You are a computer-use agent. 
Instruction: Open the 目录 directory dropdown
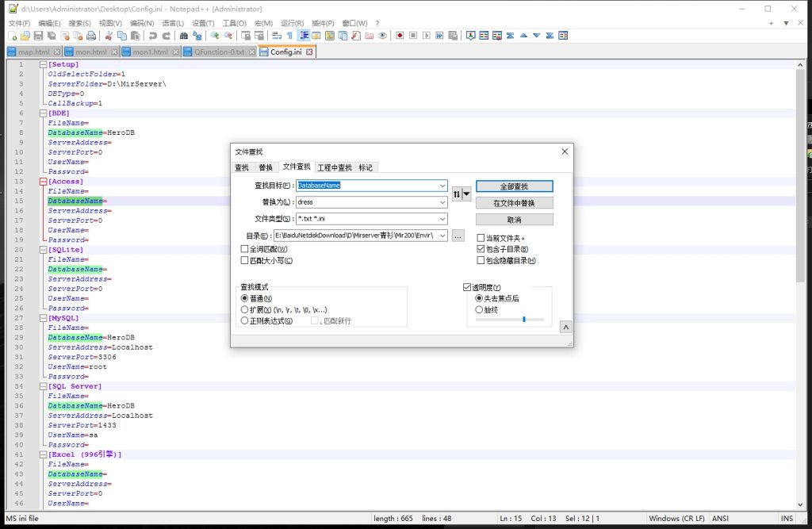click(x=442, y=236)
